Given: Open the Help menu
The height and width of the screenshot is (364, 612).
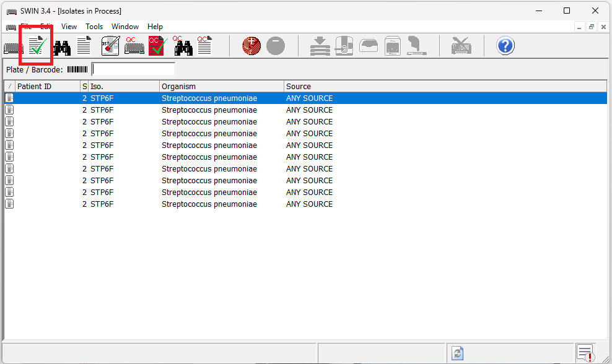Looking at the screenshot, I should (x=155, y=27).
